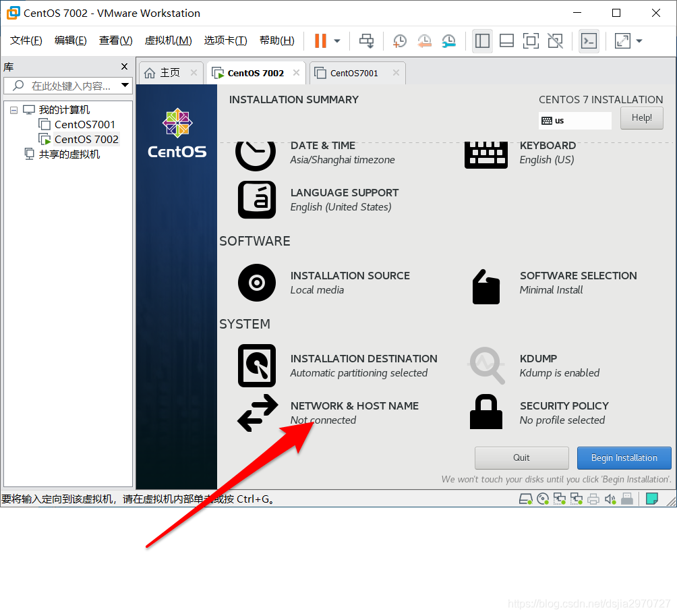Viewport: 677px width, 616px height.
Task: Click the Help! button
Action: 641,118
